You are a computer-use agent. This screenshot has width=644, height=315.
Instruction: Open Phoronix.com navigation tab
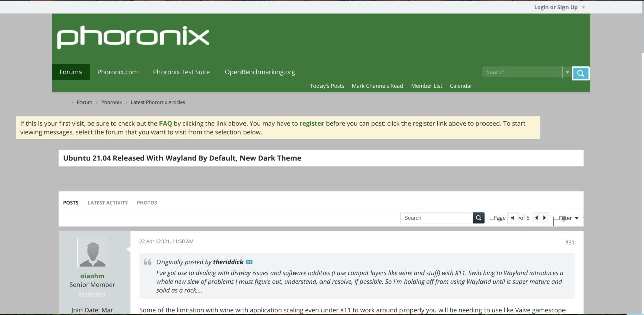coord(117,72)
